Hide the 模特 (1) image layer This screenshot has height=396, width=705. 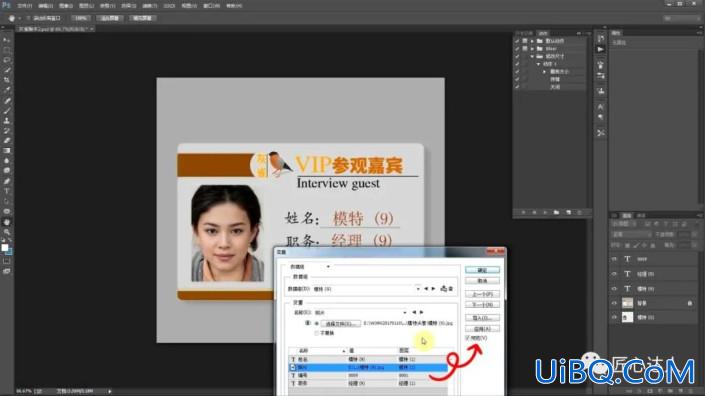tap(614, 317)
